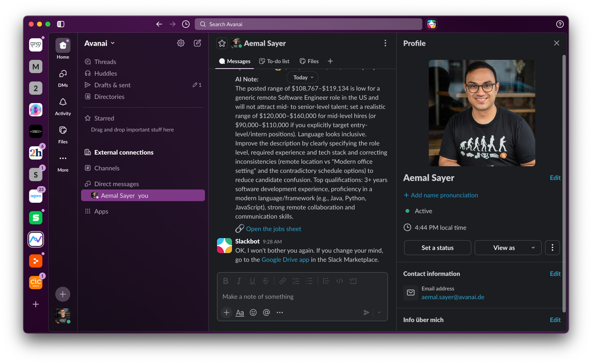Open conversation more actions menu
Viewport: 592px width, 364px height.
pyautogui.click(x=385, y=43)
